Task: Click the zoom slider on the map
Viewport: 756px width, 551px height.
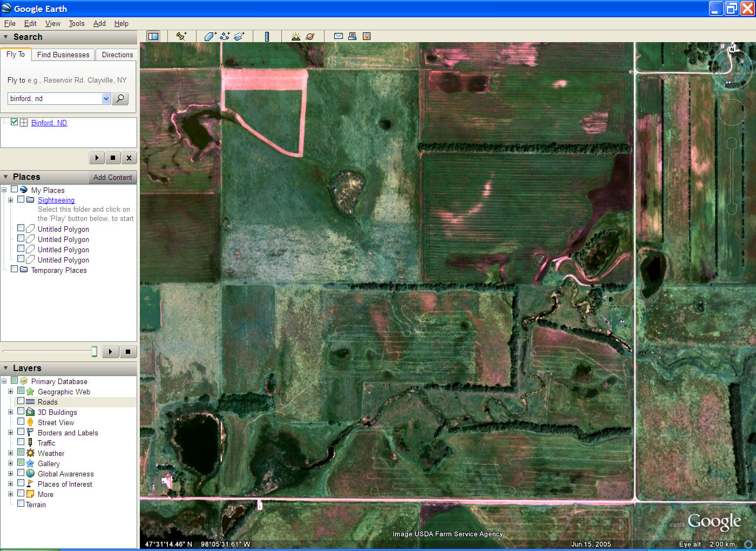Action: pos(732,176)
